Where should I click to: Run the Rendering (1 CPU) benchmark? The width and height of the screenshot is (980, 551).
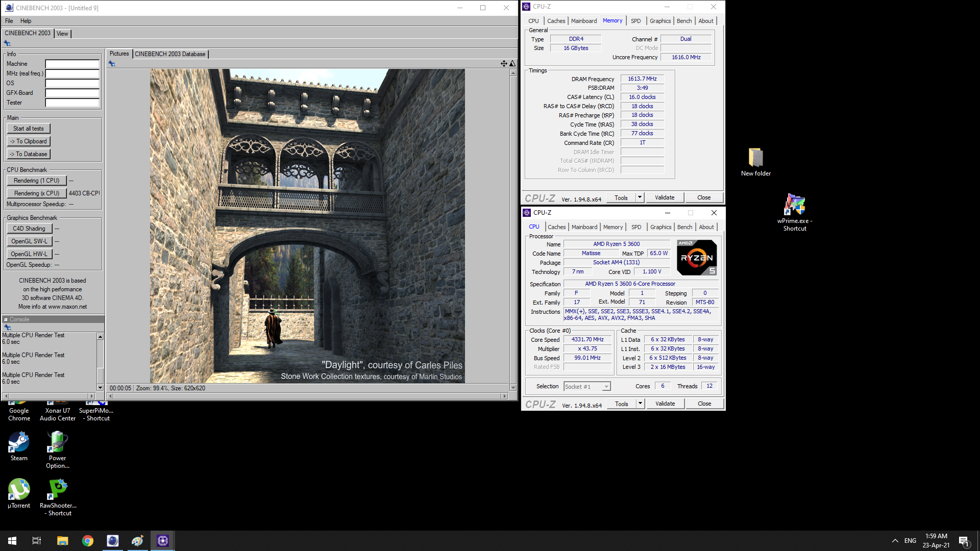pos(37,181)
